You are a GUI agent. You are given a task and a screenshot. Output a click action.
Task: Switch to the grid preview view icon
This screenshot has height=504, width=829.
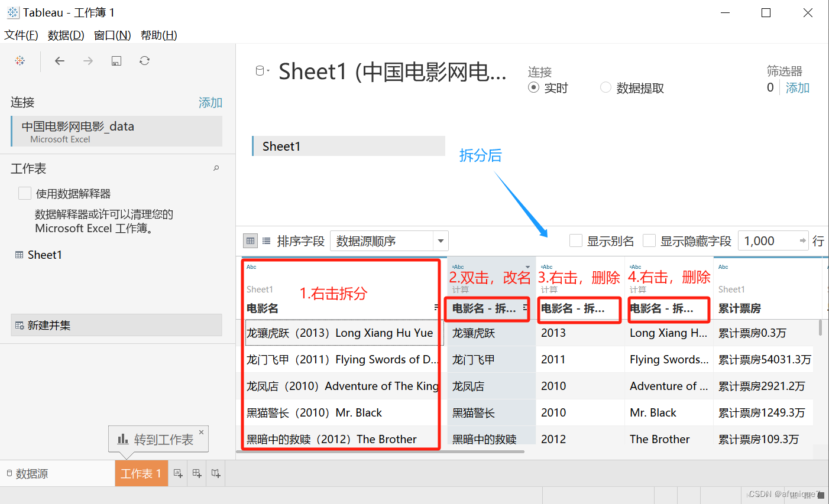point(251,241)
